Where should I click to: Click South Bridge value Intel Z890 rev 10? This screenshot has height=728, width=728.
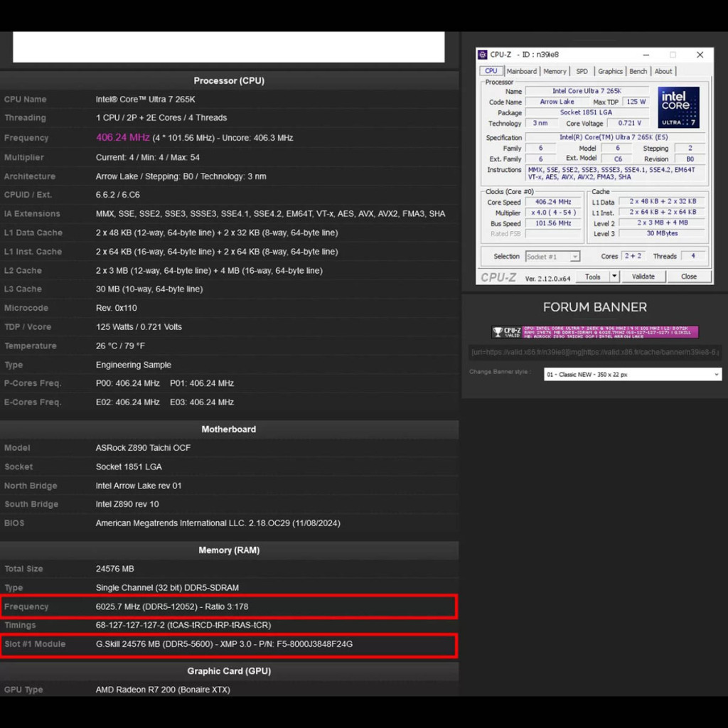click(x=127, y=504)
